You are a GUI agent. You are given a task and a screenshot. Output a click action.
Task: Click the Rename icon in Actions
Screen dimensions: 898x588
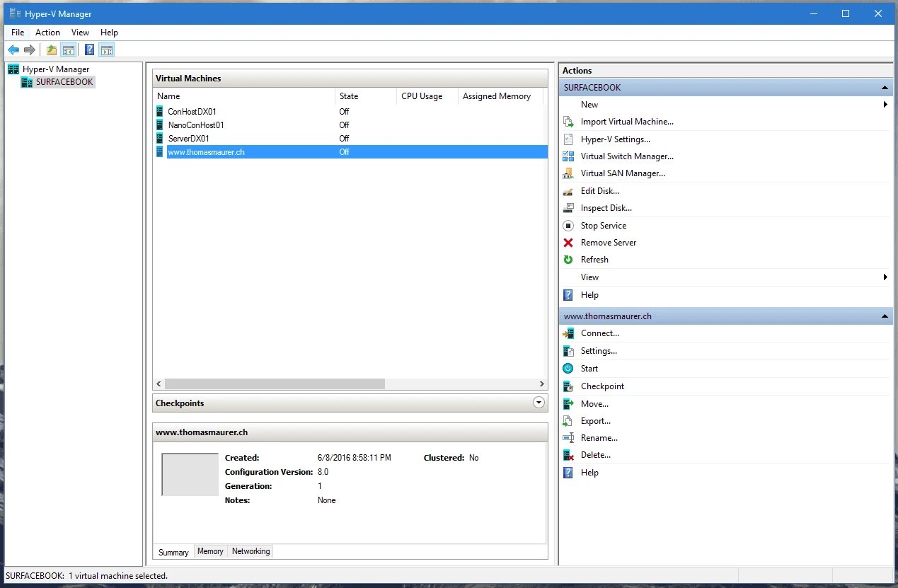coord(568,438)
